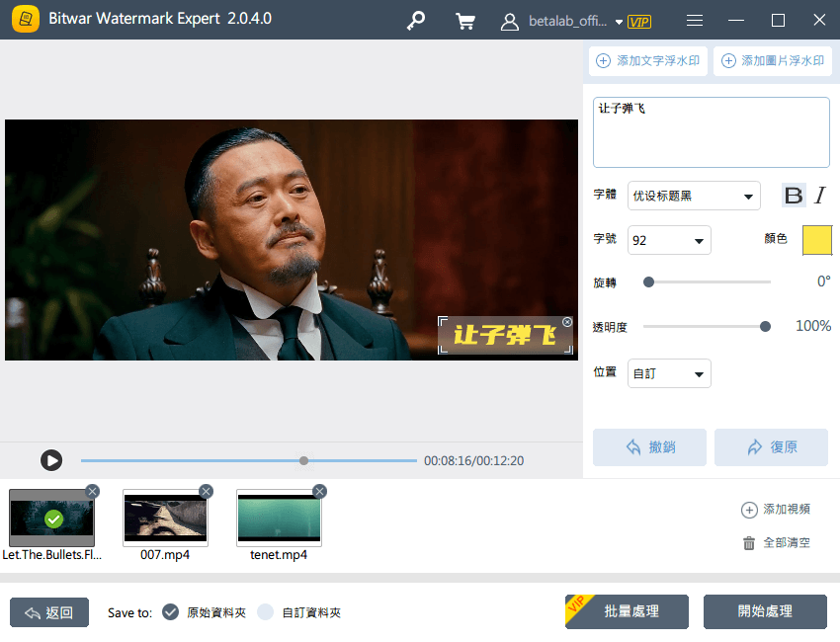Screen dimensions: 840x642
Task: Click the VIP badge in title bar
Action: point(639,22)
